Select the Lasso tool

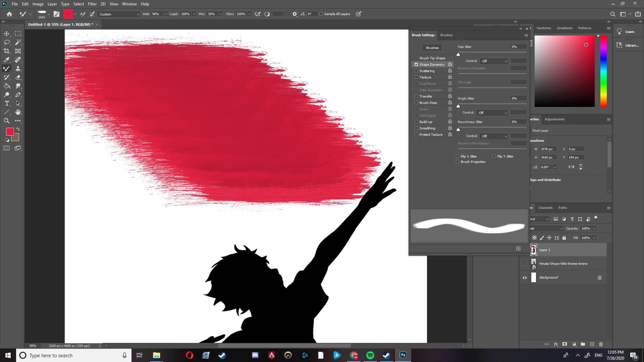7,42
